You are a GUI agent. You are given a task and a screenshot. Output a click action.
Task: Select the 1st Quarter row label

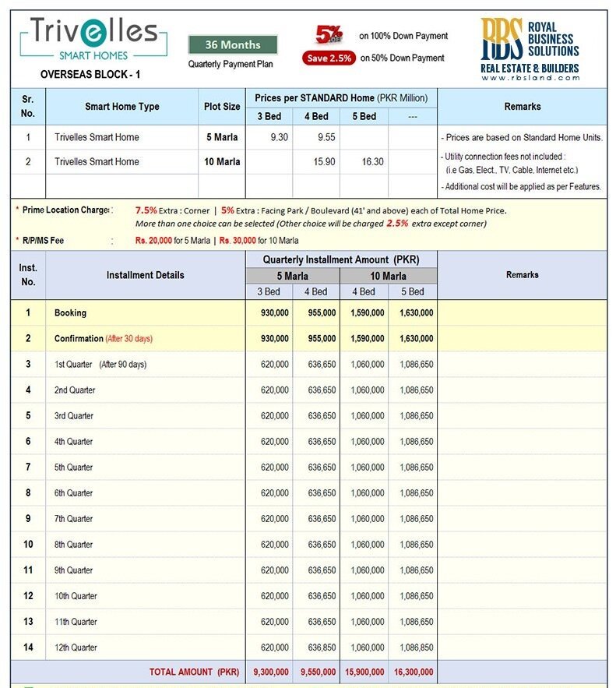[x=100, y=365]
